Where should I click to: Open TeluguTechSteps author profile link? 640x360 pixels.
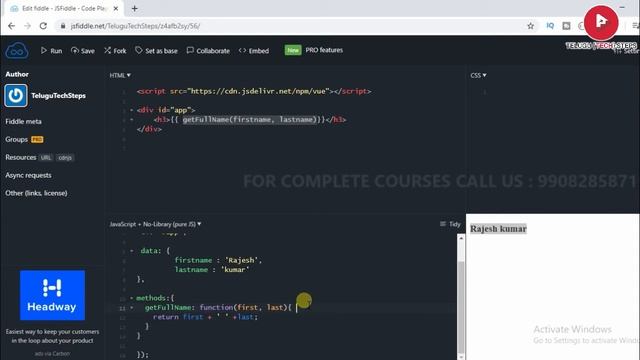click(58, 96)
